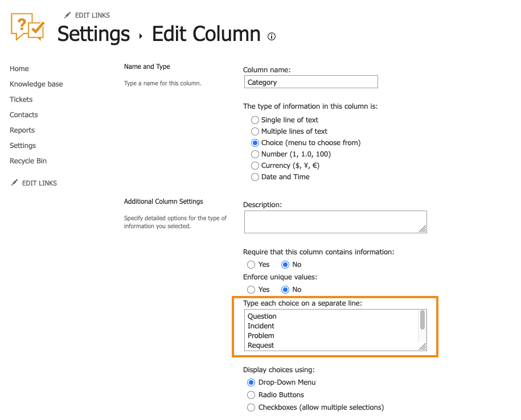Click the SharePoint site logo icon
521x420 pixels.
tap(26, 27)
